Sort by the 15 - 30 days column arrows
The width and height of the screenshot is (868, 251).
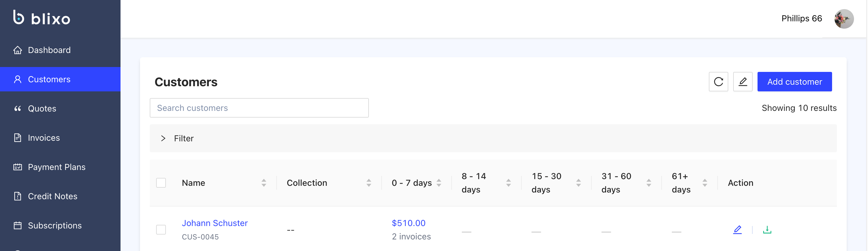[578, 183]
